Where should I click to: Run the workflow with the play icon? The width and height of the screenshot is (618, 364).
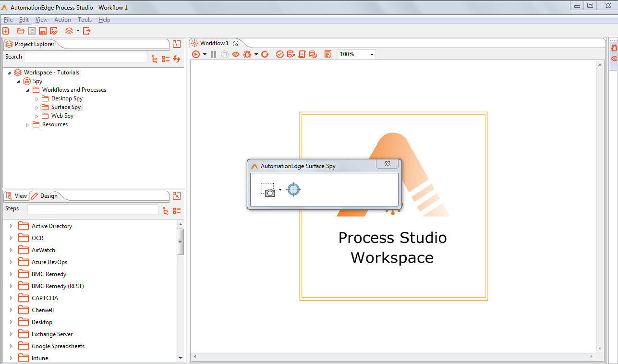pos(196,54)
